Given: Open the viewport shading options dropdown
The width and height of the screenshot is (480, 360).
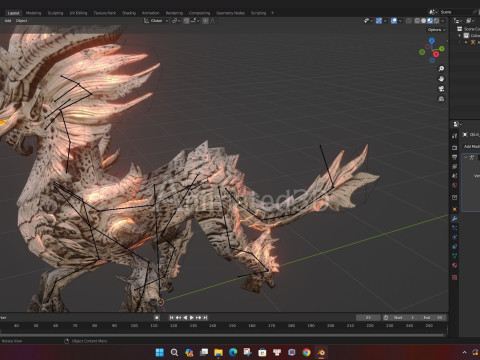Looking at the screenshot, I should 442,21.
